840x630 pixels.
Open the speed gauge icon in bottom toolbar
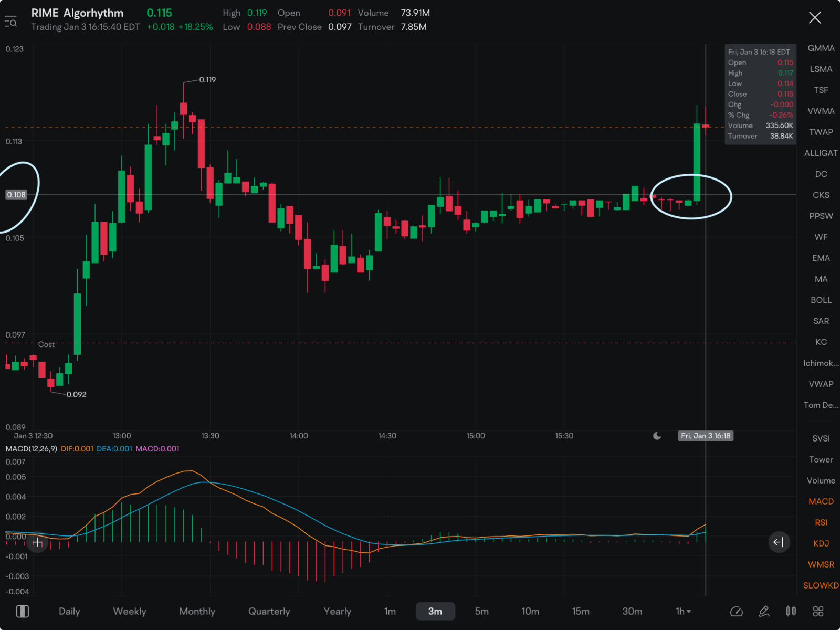[x=737, y=611]
